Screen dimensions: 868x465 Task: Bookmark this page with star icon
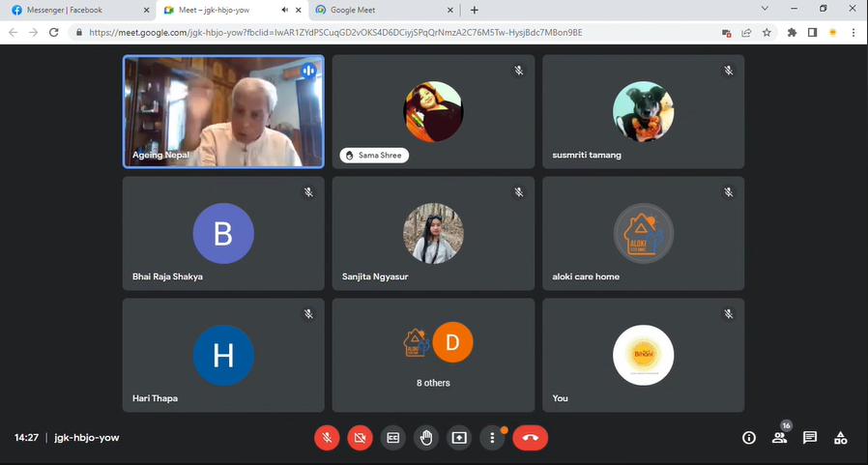point(767,32)
